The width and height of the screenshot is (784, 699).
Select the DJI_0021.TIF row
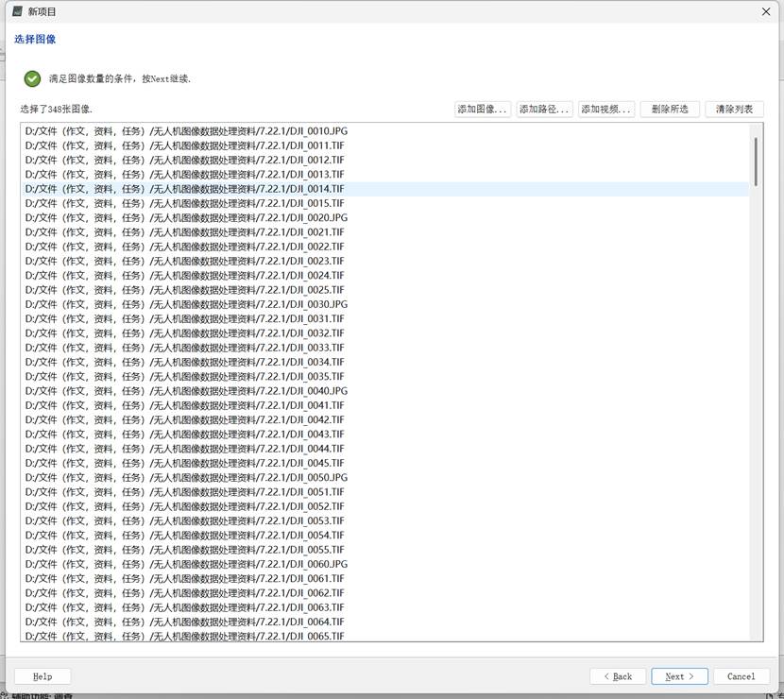click(x=386, y=232)
